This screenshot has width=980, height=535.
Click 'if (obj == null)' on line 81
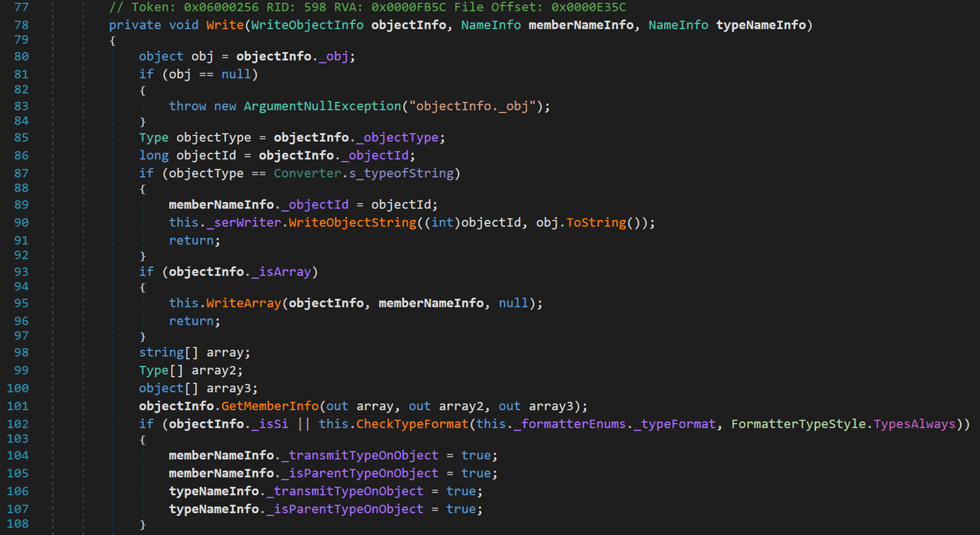[198, 75]
